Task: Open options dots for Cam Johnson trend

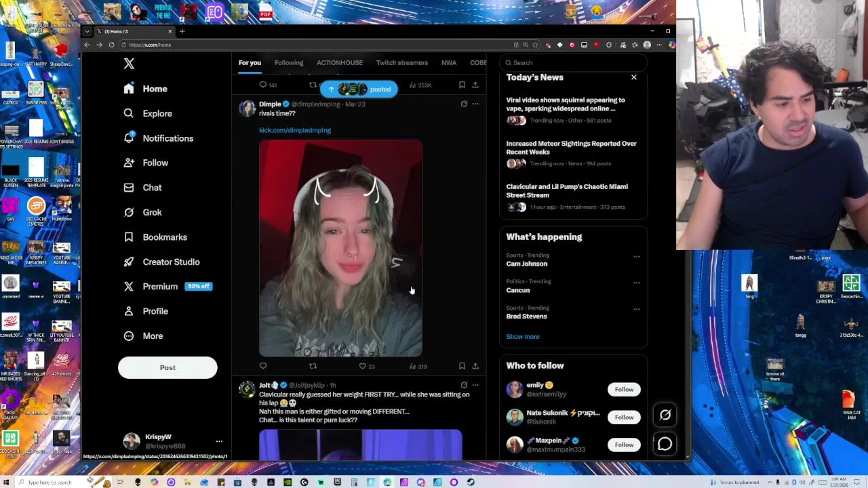Action: 637,256
